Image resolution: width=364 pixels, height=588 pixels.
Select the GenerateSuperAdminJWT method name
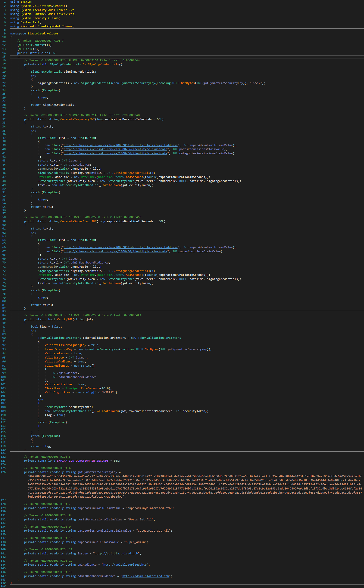78,221
